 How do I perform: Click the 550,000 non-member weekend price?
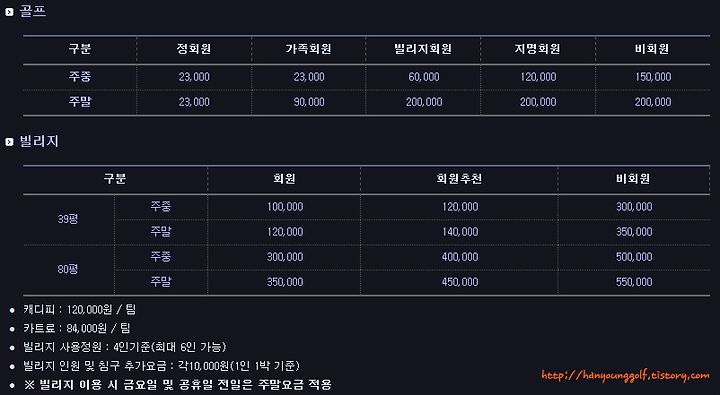pyautogui.click(x=634, y=282)
